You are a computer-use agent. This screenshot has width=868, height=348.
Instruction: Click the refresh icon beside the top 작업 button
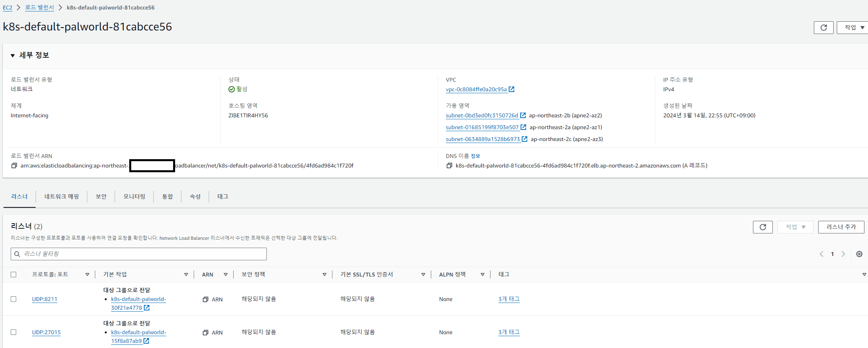[823, 28]
